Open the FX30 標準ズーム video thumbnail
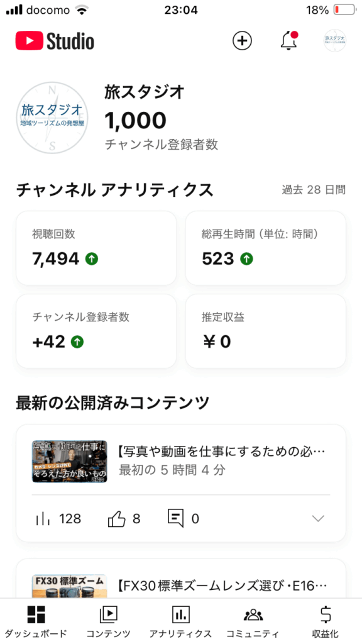The height and width of the screenshot is (644, 362). coord(69,586)
